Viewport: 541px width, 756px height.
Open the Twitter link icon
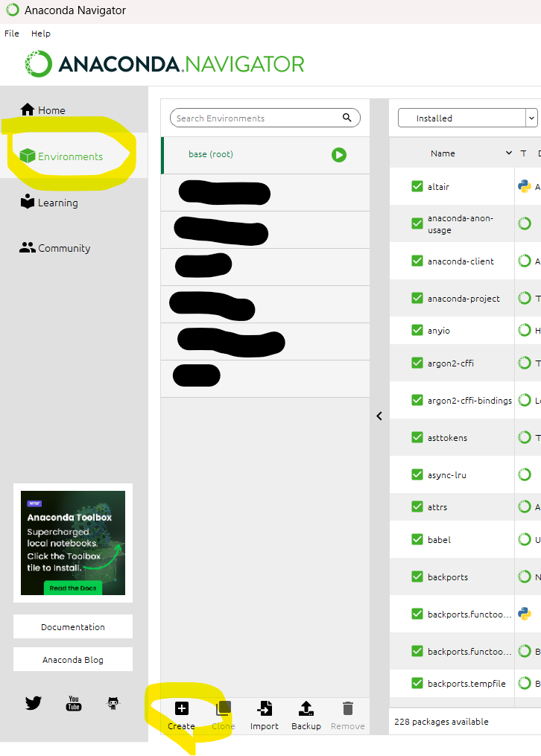click(34, 703)
